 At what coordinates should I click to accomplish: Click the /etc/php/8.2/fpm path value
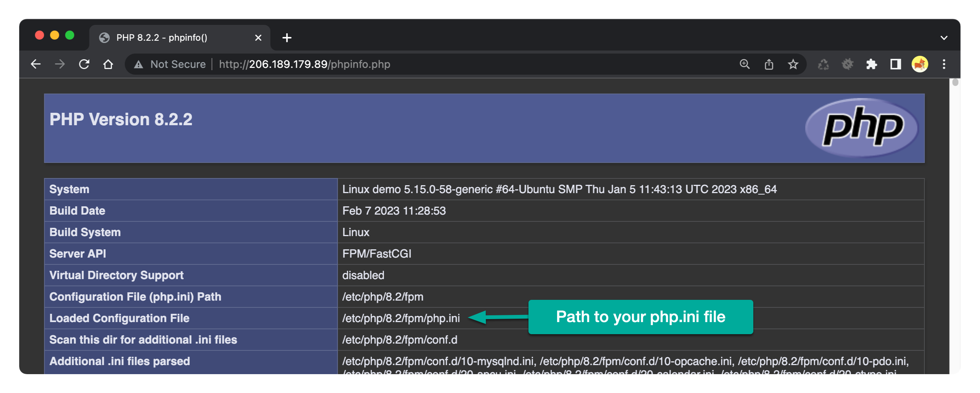[x=383, y=297]
